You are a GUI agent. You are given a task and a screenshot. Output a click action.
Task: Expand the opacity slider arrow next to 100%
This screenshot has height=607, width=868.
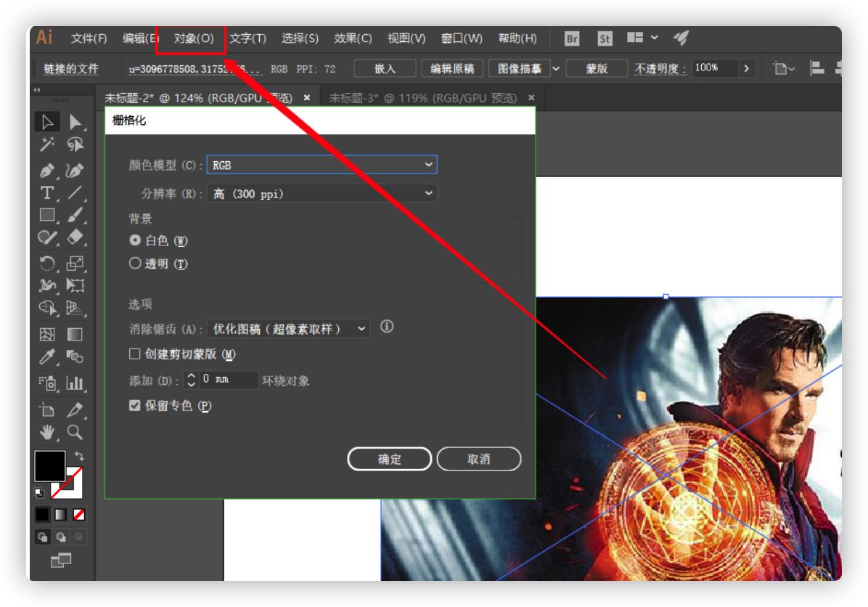tap(746, 69)
